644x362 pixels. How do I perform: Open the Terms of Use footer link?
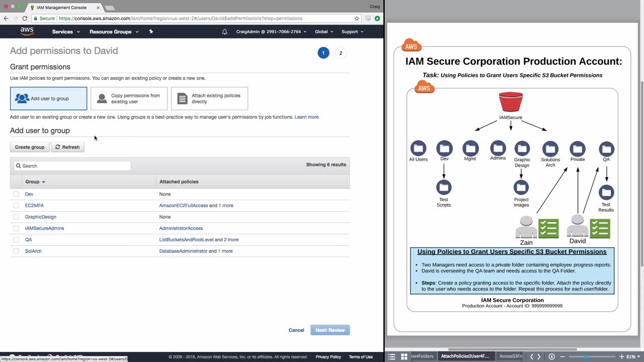(x=361, y=357)
